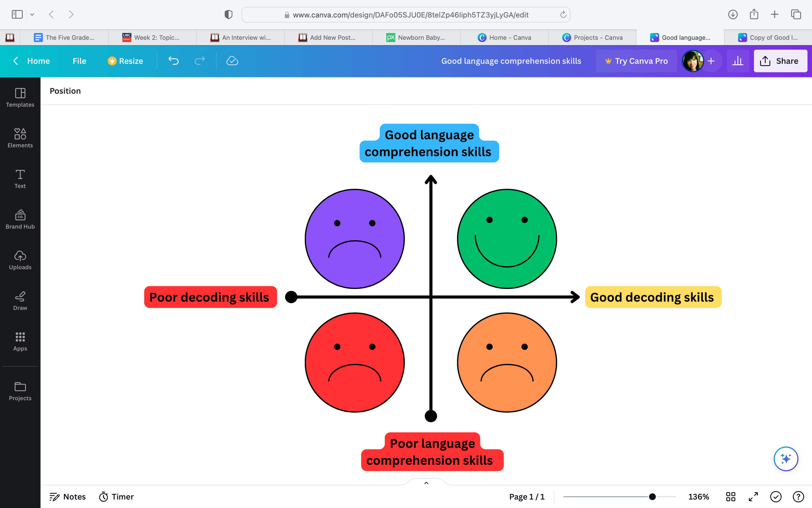Click Try Canva Pro button
Viewport: 812px width, 508px height.
[x=637, y=61]
